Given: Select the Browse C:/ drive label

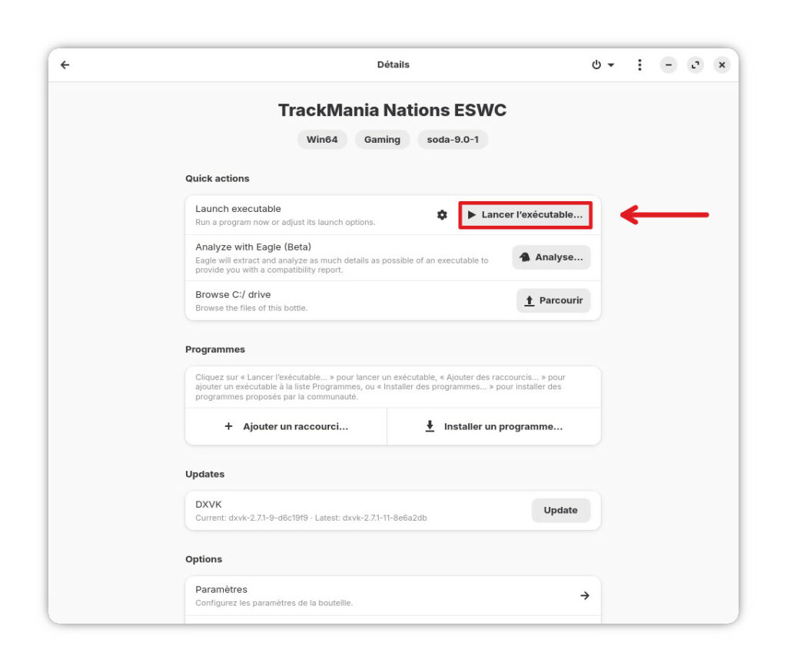Looking at the screenshot, I should click(x=233, y=294).
